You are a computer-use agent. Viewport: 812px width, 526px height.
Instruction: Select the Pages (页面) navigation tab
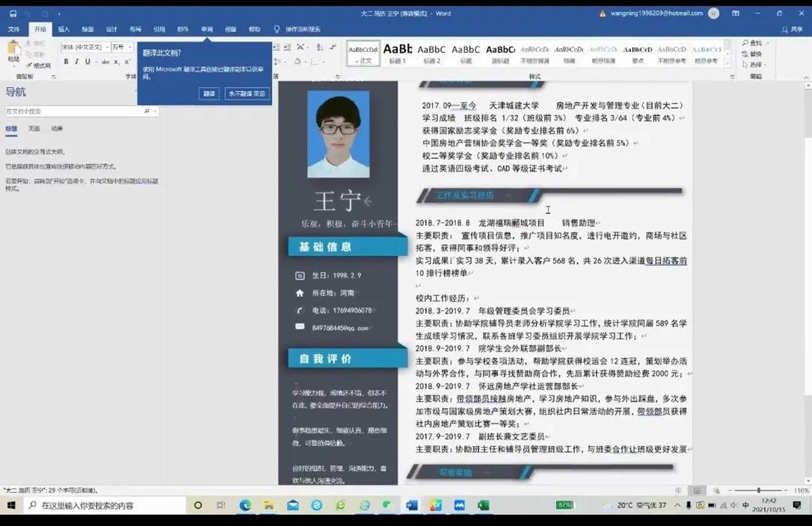coord(34,129)
